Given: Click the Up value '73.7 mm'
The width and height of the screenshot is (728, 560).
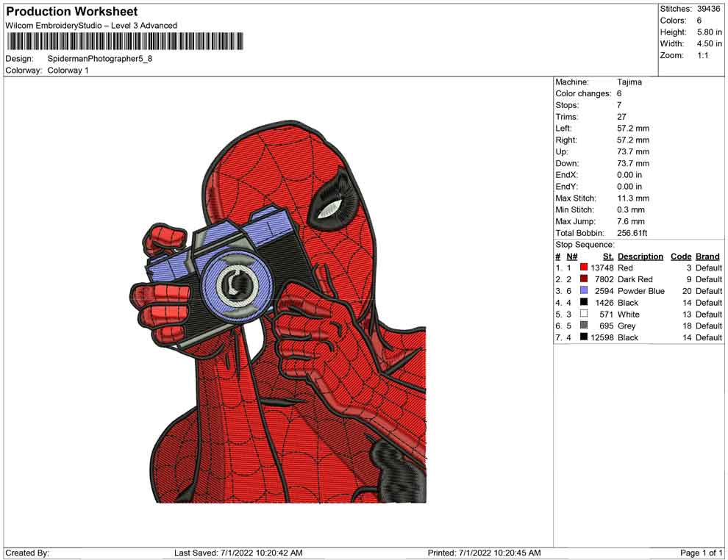Looking at the screenshot, I should coord(633,151).
